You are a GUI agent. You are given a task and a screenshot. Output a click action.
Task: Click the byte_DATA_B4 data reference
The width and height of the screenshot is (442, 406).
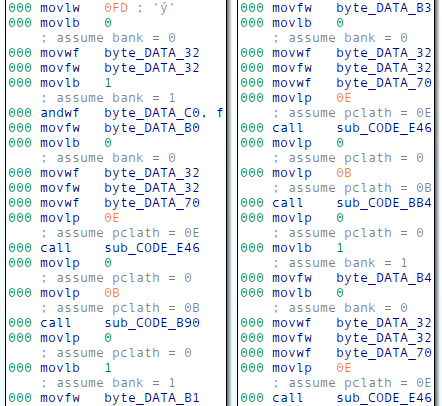pyautogui.click(x=384, y=278)
